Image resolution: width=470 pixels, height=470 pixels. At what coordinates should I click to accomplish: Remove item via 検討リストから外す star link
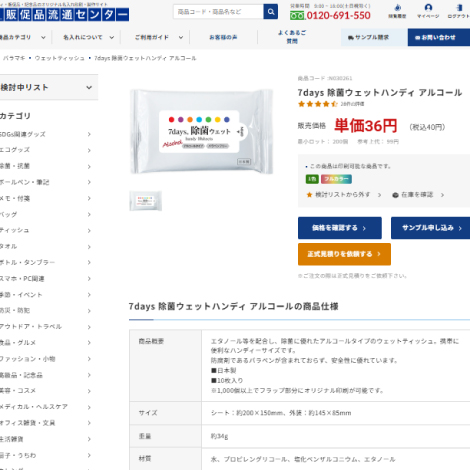coord(343,195)
